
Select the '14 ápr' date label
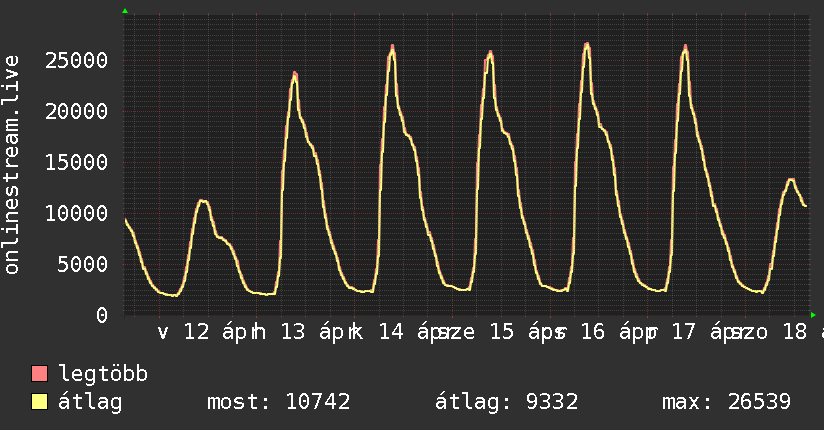(411, 332)
